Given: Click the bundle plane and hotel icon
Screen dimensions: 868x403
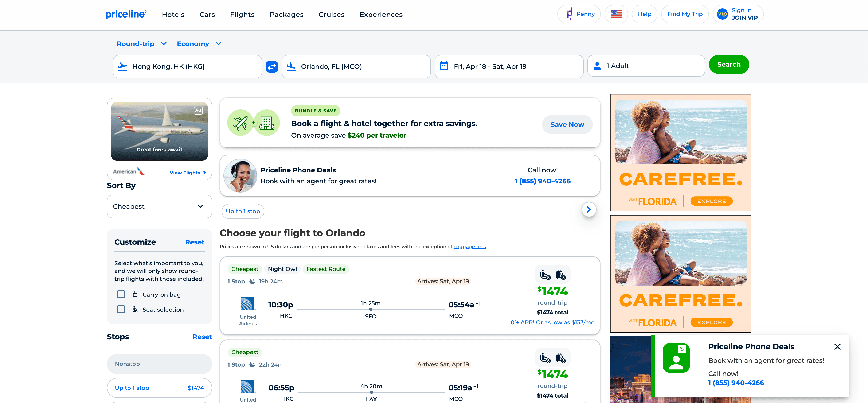Looking at the screenshot, I should click(x=253, y=123).
